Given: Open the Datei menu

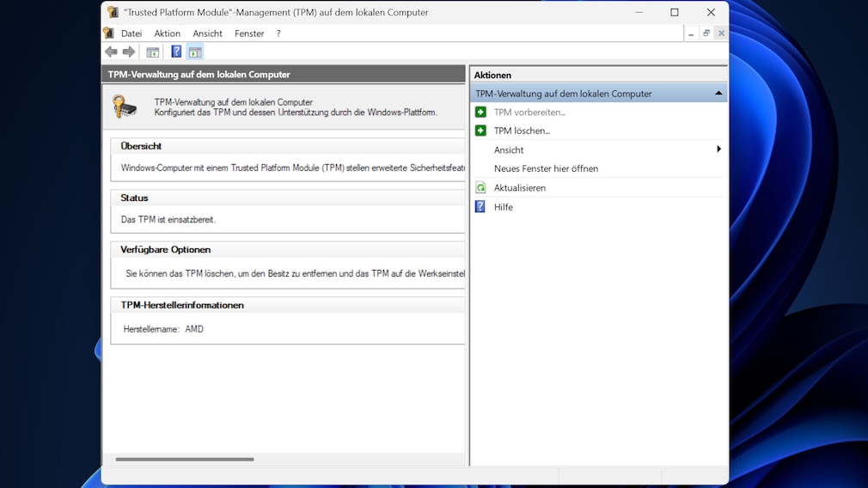Looking at the screenshot, I should [131, 34].
